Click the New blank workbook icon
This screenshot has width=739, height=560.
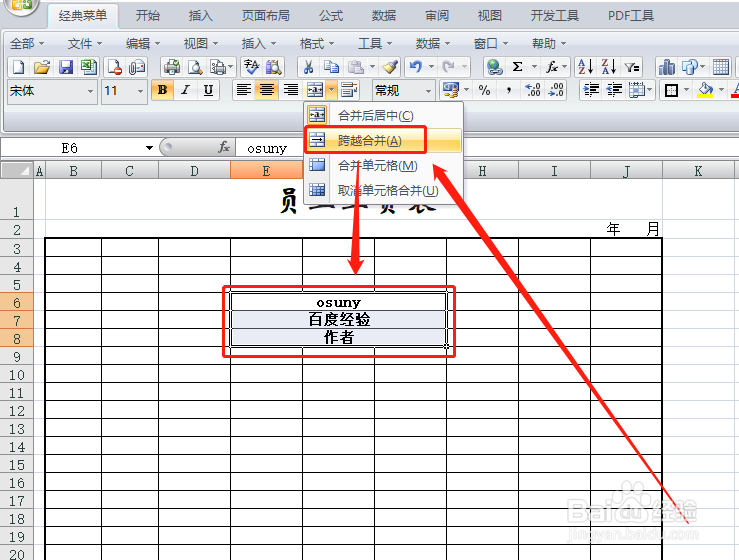coord(19,67)
